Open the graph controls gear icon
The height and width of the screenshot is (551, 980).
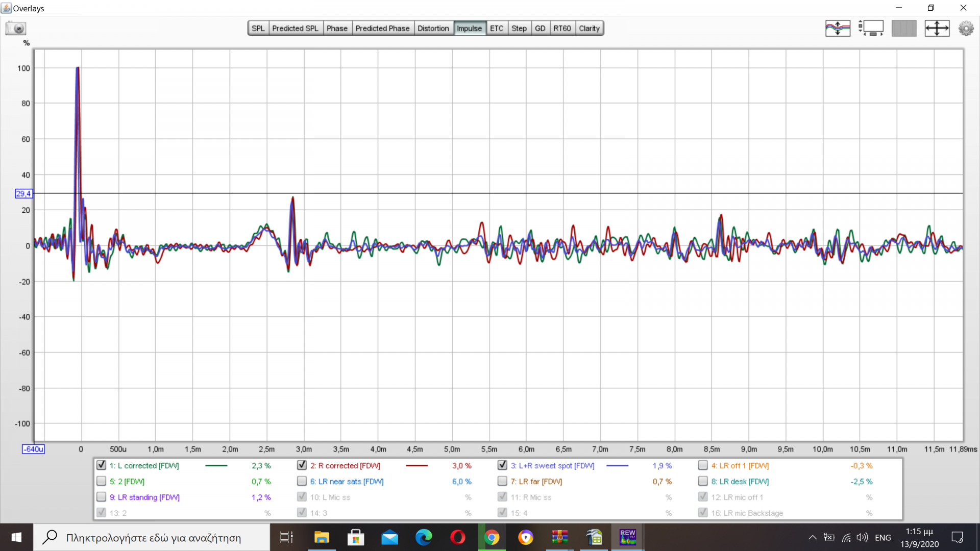(966, 28)
